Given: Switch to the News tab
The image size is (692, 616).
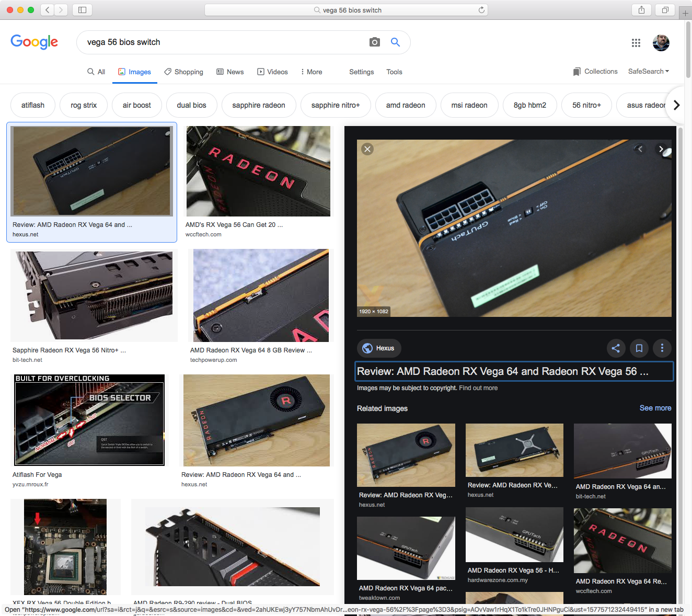Looking at the screenshot, I should pyautogui.click(x=230, y=72).
